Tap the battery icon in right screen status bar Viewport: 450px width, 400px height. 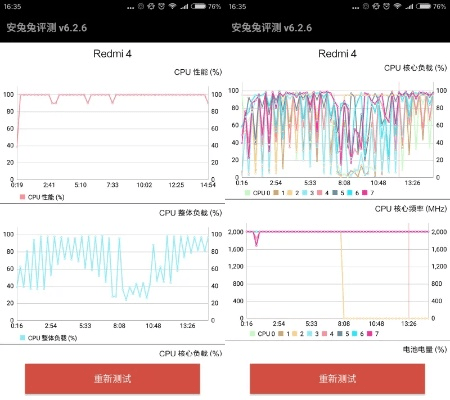click(423, 6)
